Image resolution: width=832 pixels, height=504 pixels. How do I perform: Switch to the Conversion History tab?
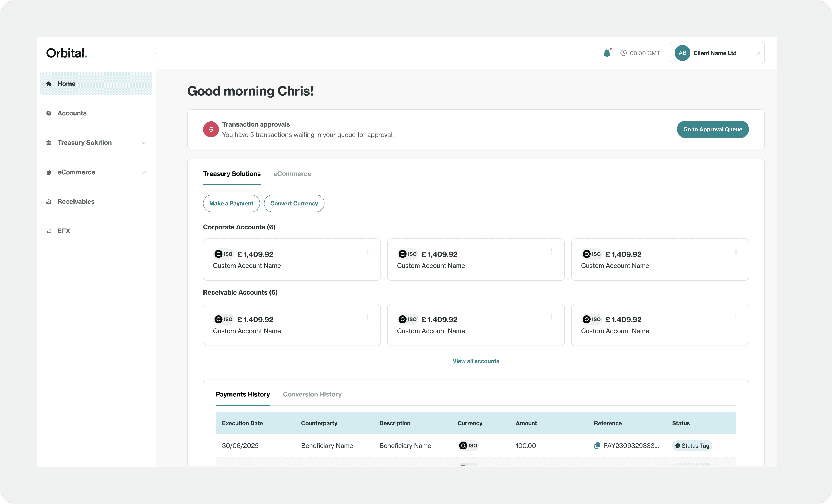pos(312,394)
